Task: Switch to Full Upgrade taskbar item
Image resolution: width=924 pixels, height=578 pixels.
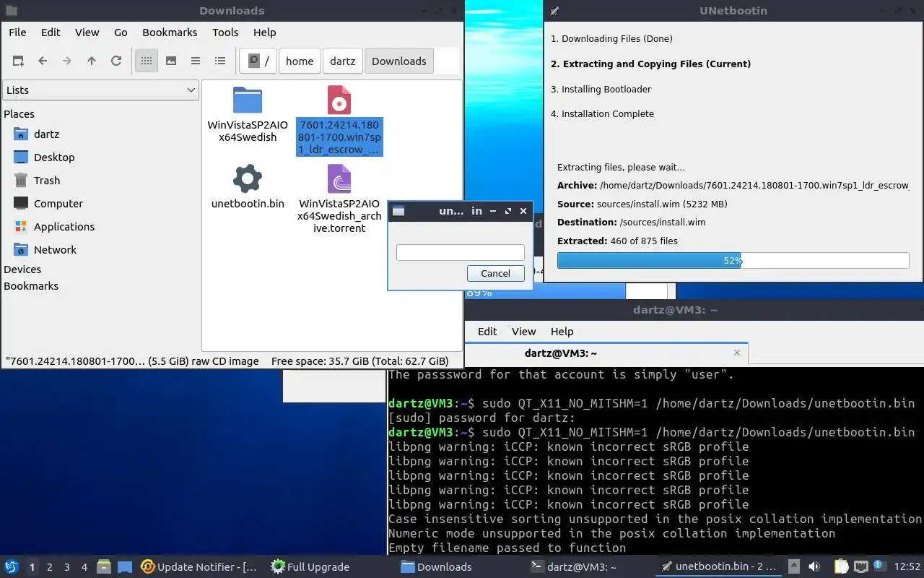Action: 310,567
